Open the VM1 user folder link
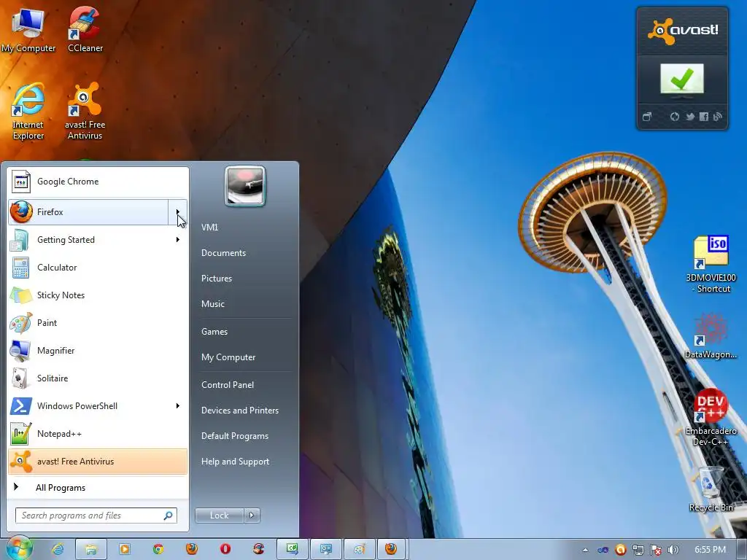This screenshot has height=560, width=747. click(209, 227)
